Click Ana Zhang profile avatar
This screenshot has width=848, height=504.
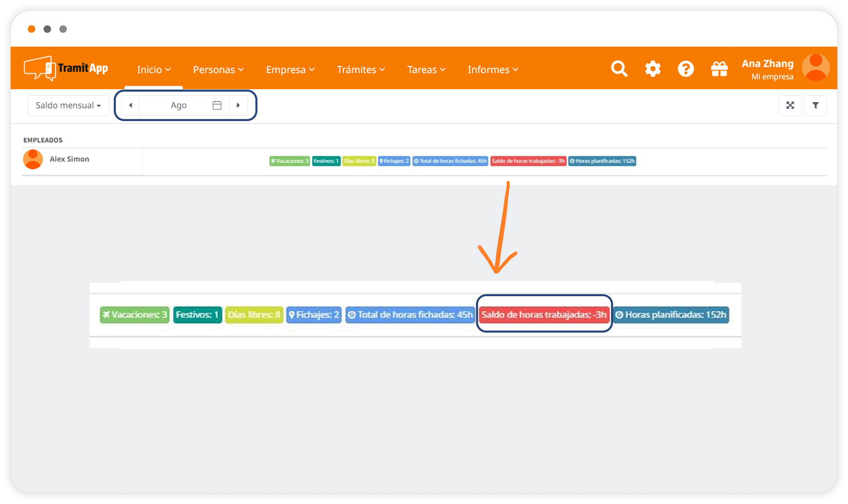click(x=815, y=68)
